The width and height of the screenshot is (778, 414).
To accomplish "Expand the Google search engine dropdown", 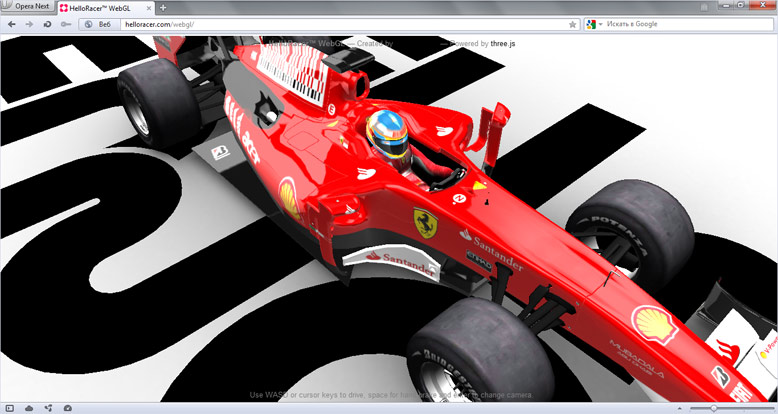I will [x=594, y=24].
